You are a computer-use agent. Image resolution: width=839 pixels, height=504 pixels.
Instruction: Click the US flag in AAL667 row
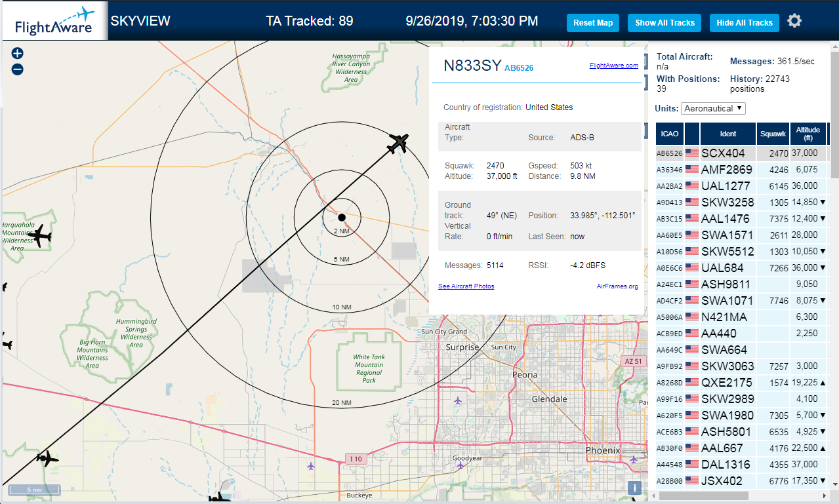(692, 448)
